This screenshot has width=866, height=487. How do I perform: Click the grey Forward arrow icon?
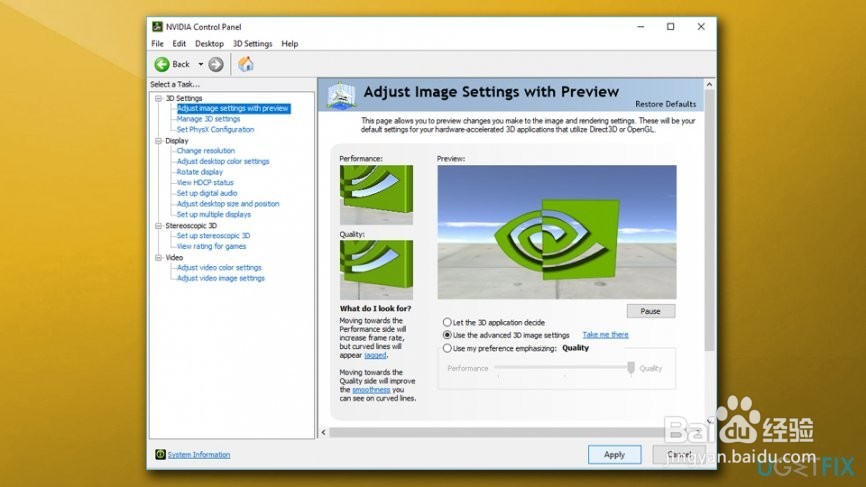click(216, 65)
